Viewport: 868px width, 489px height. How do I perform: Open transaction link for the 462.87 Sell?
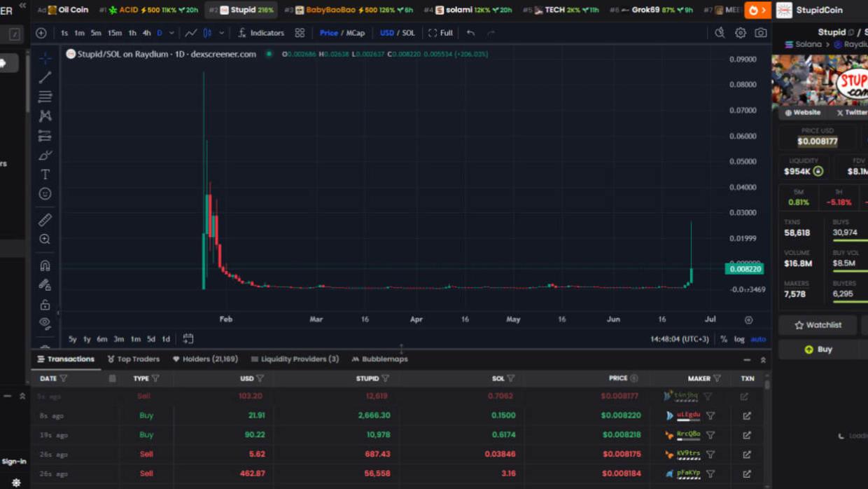pyautogui.click(x=747, y=474)
